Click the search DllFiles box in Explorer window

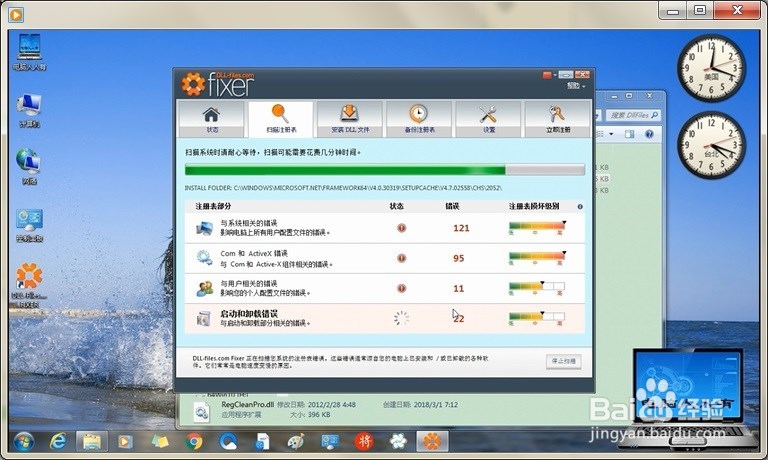click(633, 115)
